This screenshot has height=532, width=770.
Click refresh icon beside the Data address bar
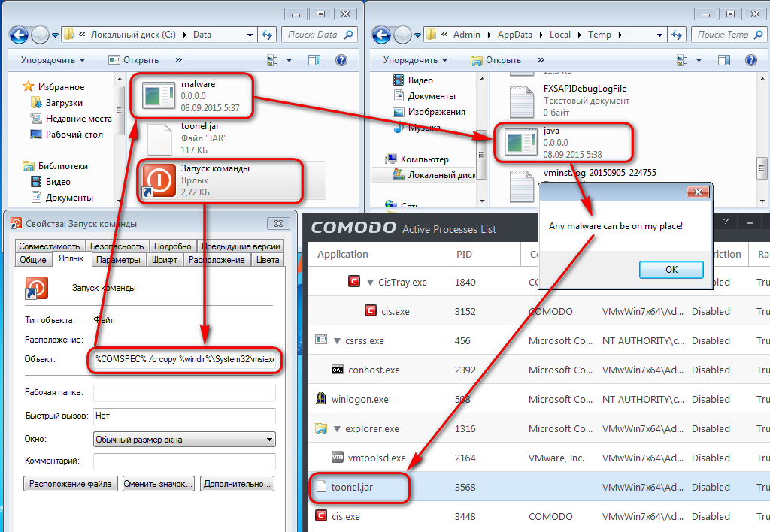click(x=267, y=35)
